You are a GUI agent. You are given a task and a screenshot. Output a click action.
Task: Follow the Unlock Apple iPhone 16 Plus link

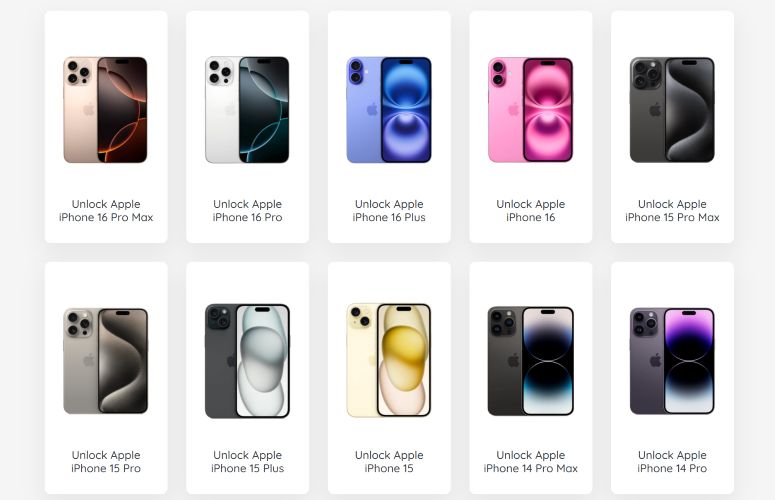coord(389,211)
